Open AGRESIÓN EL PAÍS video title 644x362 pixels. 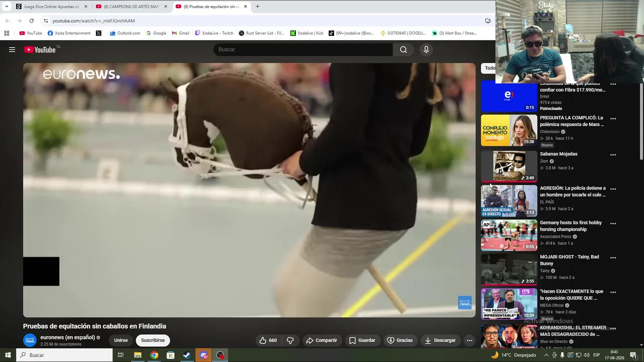pyautogui.click(x=573, y=192)
